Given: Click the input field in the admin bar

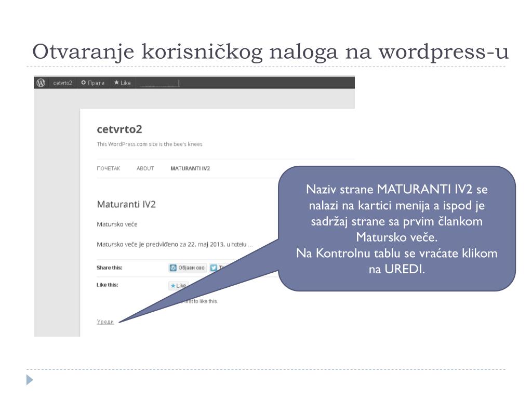Looking at the screenshot, I should (x=159, y=84).
